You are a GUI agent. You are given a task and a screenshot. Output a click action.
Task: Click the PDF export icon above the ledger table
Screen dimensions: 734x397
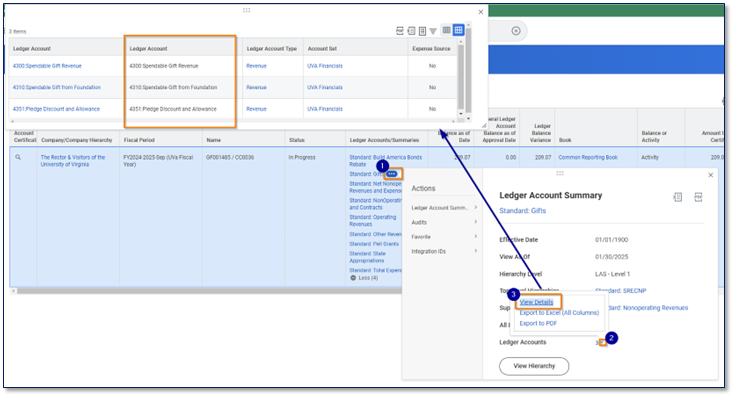(x=400, y=31)
